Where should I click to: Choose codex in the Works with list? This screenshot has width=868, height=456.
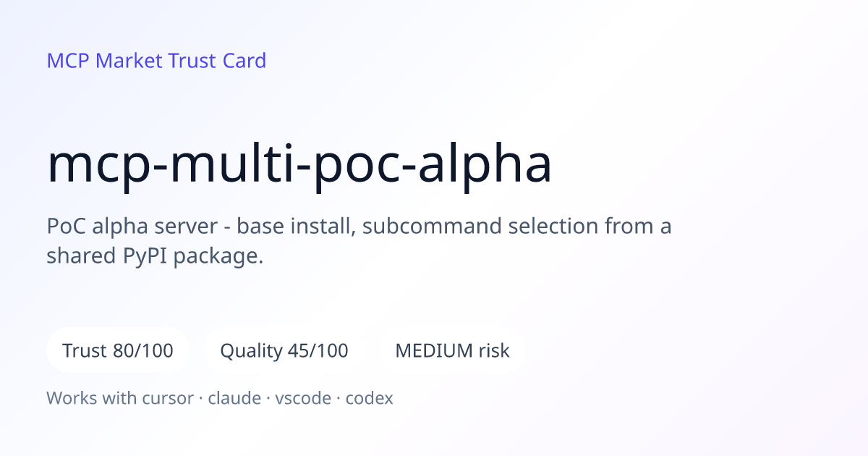[x=369, y=398]
